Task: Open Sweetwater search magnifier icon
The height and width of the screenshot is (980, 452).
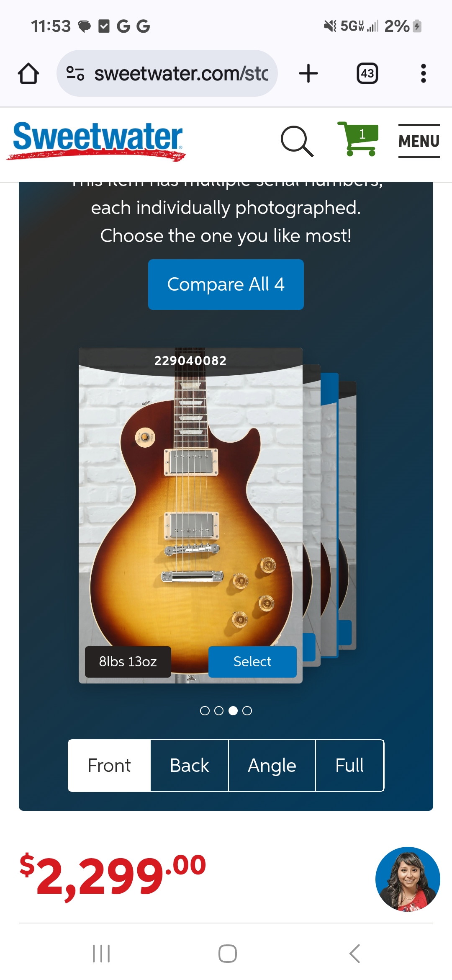Action: pos(297,141)
